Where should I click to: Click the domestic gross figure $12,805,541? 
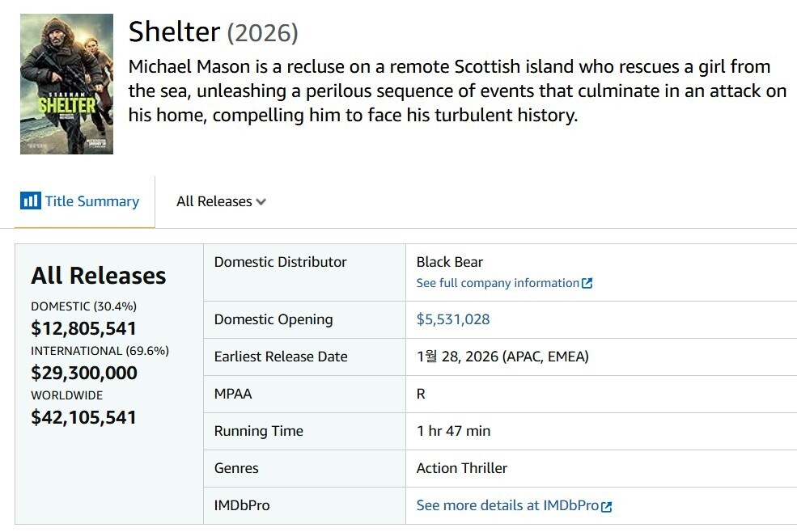tap(83, 328)
